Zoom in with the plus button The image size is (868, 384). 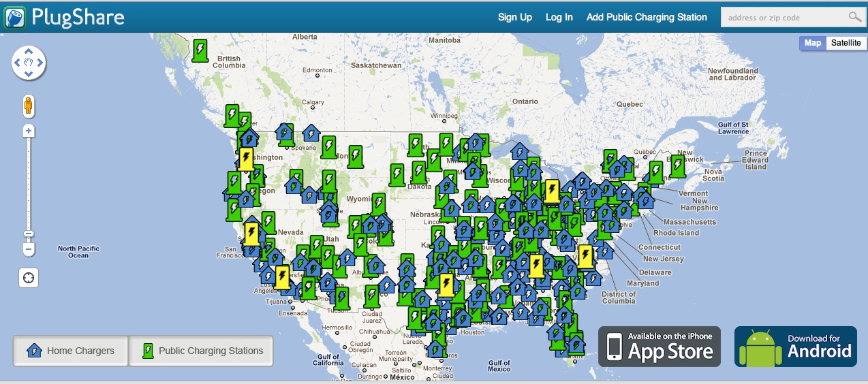(x=29, y=131)
